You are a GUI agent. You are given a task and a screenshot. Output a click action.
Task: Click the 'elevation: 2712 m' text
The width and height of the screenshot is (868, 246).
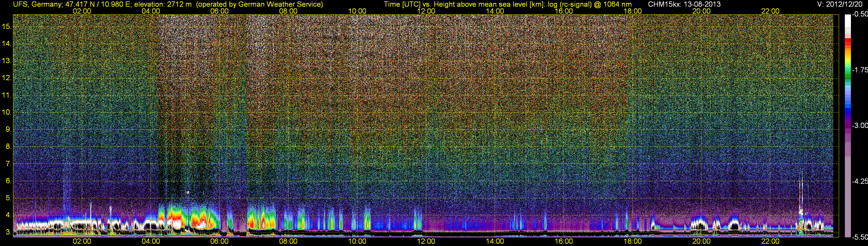click(163, 4)
